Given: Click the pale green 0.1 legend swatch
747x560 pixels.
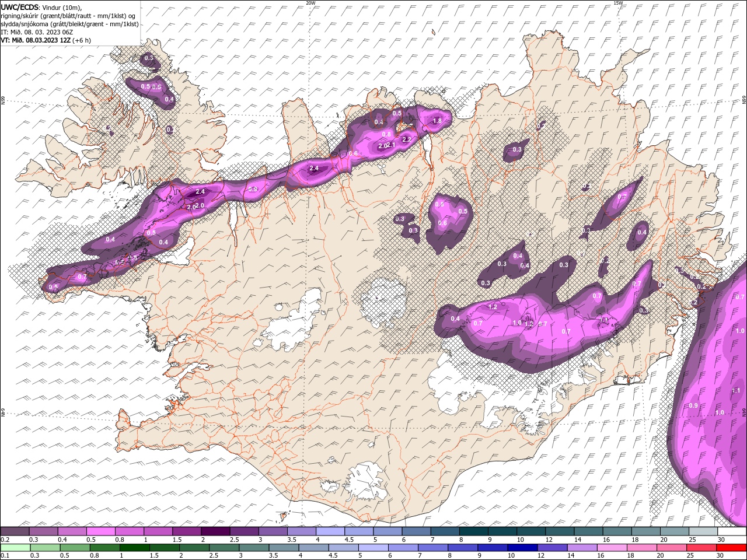Looking at the screenshot, I should pos(15,548).
